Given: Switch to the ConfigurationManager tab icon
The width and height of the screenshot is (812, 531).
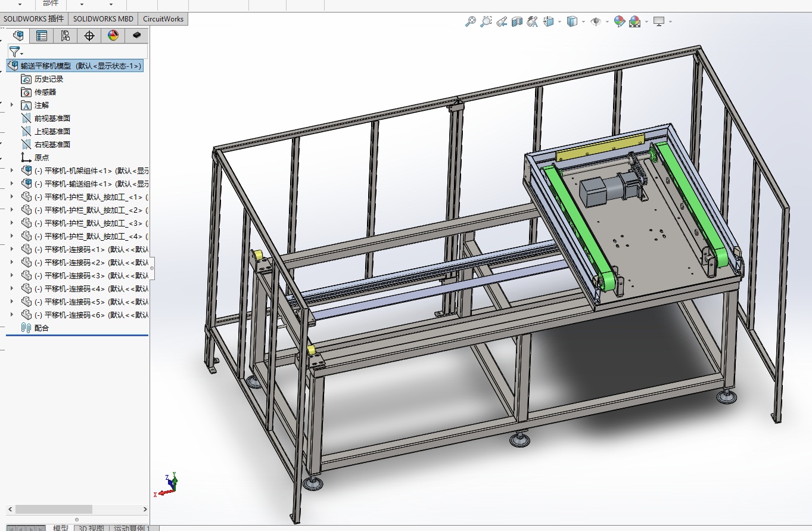Looking at the screenshot, I should [x=66, y=36].
